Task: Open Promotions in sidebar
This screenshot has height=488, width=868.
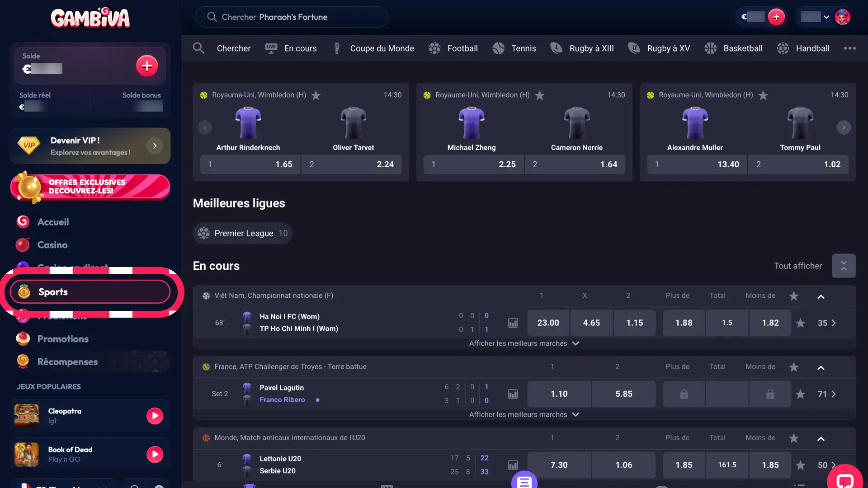Action: pos(63,339)
